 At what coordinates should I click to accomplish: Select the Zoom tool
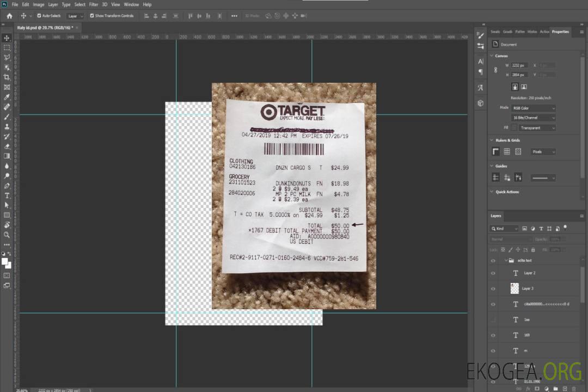coord(7,235)
